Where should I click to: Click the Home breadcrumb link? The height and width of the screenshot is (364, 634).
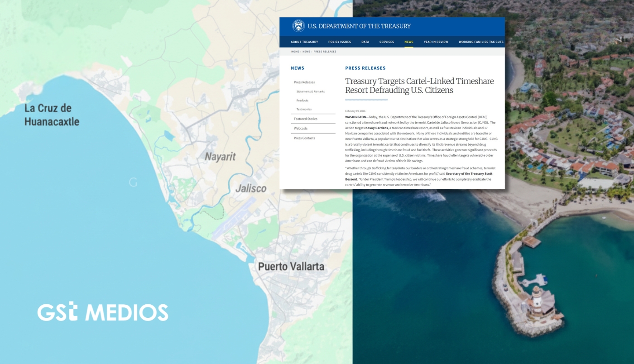pyautogui.click(x=295, y=52)
